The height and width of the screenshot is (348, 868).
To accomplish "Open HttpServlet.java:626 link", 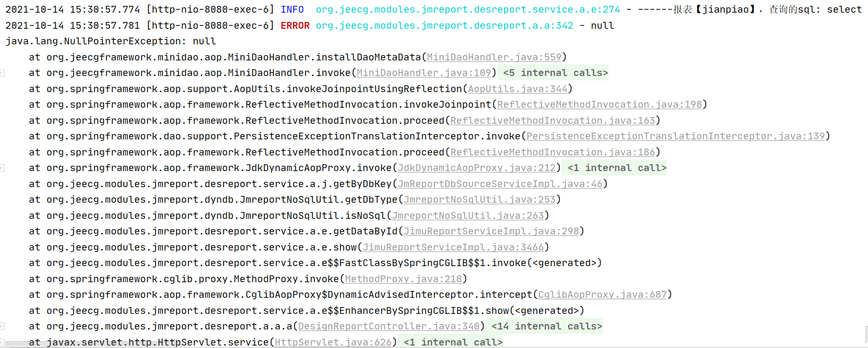I will point(333,342).
